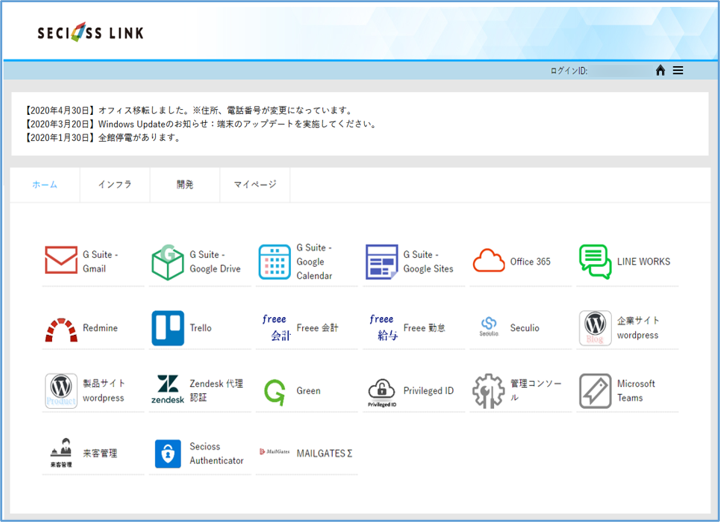Click the Office 365 cloud icon
This screenshot has height=522, width=720.
pyautogui.click(x=489, y=261)
